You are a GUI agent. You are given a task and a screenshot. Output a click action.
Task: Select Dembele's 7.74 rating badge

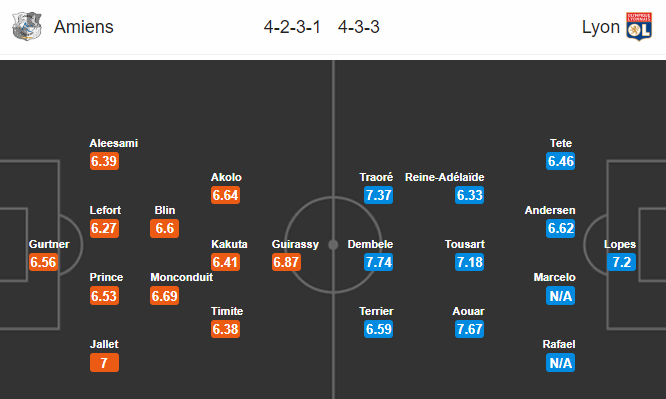click(378, 262)
